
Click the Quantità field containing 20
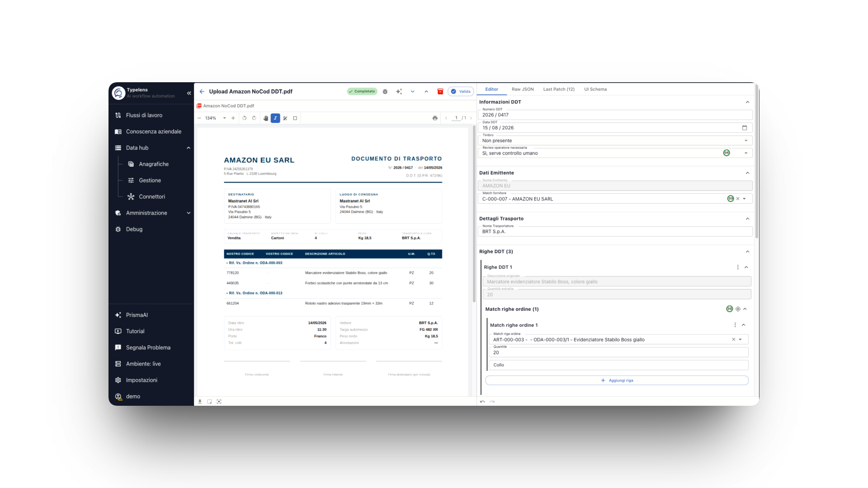[618, 352]
